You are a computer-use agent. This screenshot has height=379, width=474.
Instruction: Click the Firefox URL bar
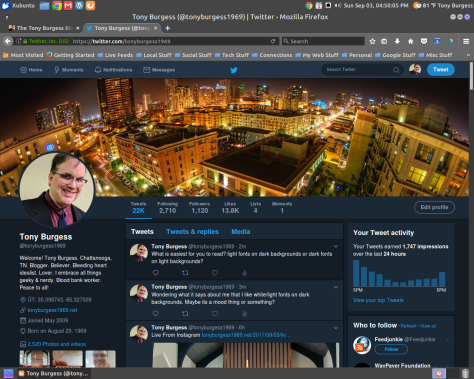coord(170,41)
